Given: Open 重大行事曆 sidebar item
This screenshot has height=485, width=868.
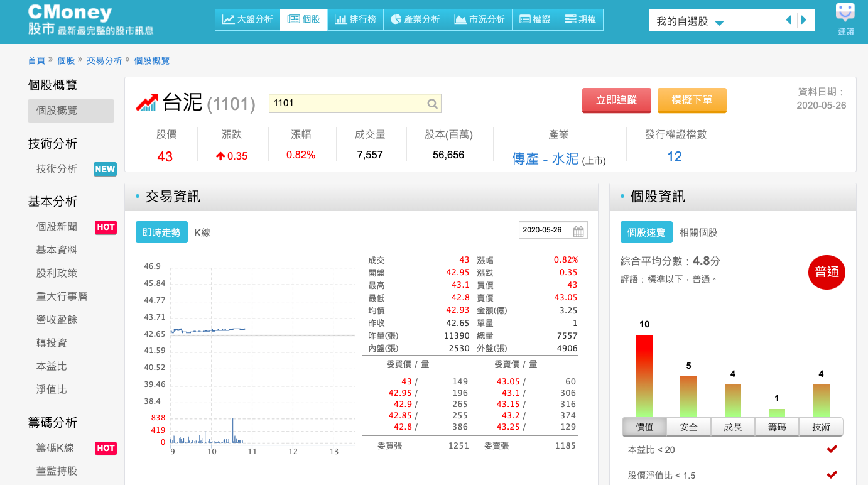Looking at the screenshot, I should click(62, 297).
